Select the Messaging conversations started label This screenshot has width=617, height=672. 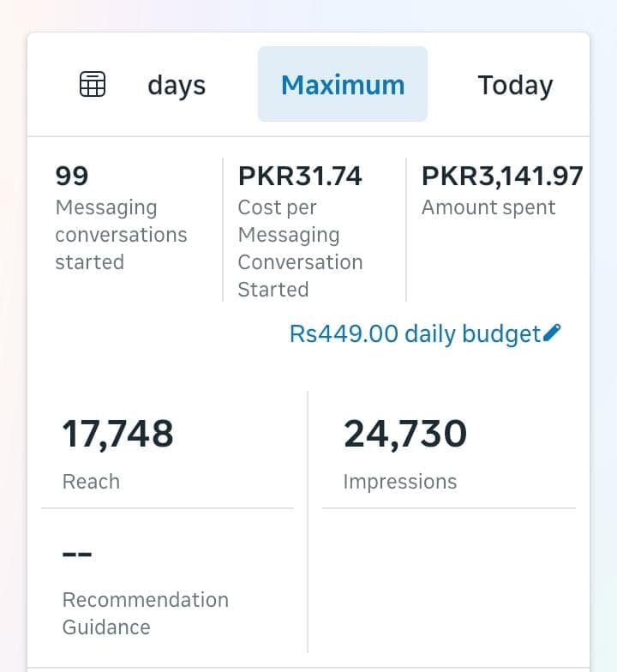(x=121, y=235)
